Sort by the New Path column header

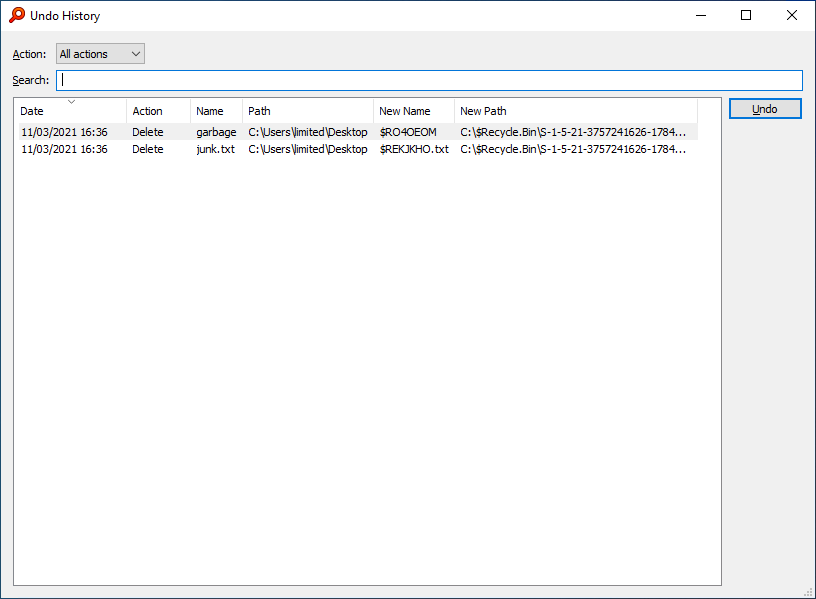pos(576,111)
